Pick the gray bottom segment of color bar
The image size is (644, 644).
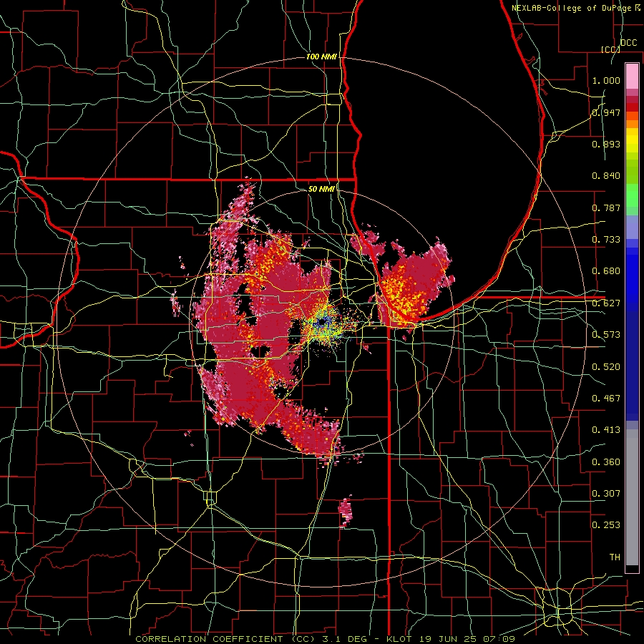632,497
